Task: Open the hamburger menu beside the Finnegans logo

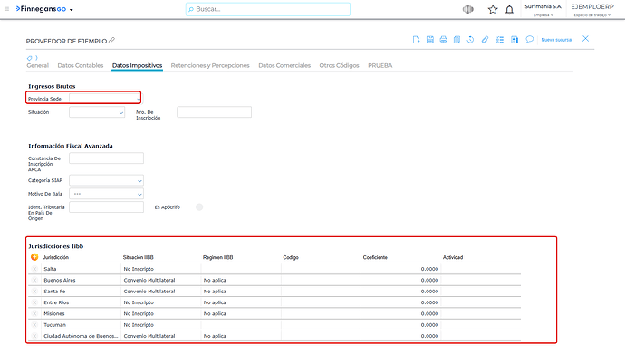Action: [x=6, y=9]
